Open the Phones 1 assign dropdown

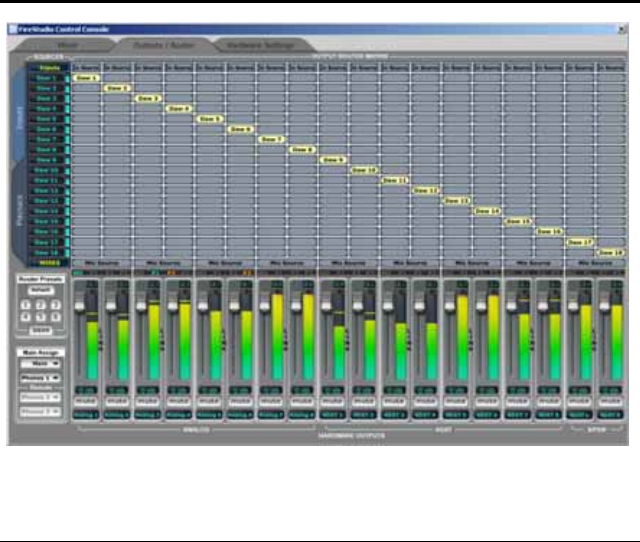[41, 378]
